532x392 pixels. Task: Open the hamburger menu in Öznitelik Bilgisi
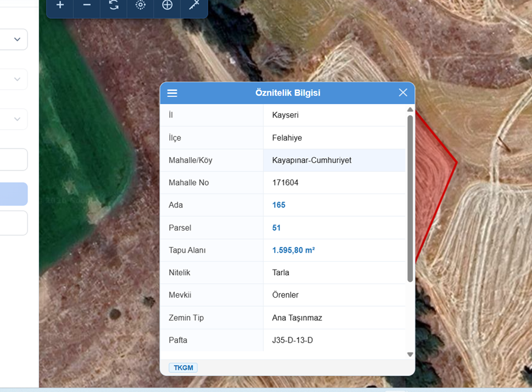pos(172,93)
